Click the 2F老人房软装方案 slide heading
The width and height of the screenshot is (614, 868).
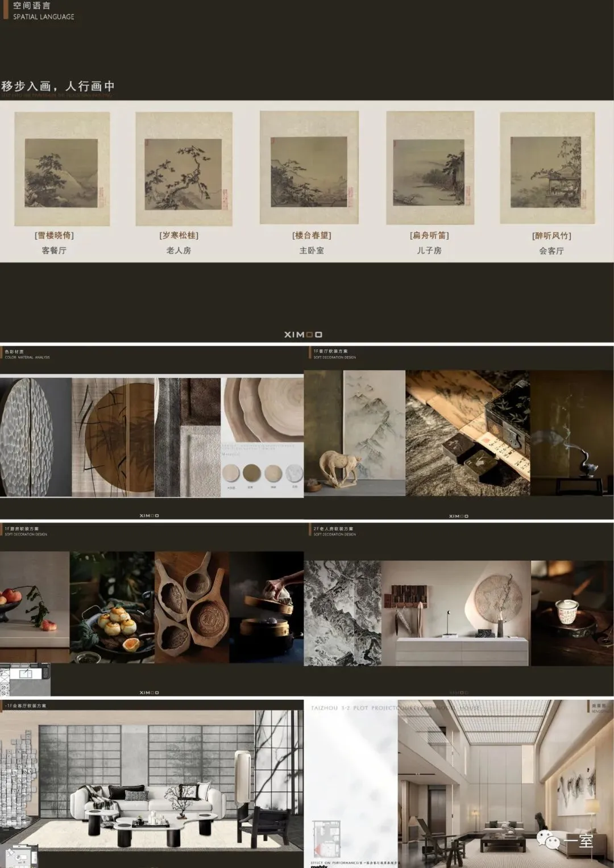[333, 529]
